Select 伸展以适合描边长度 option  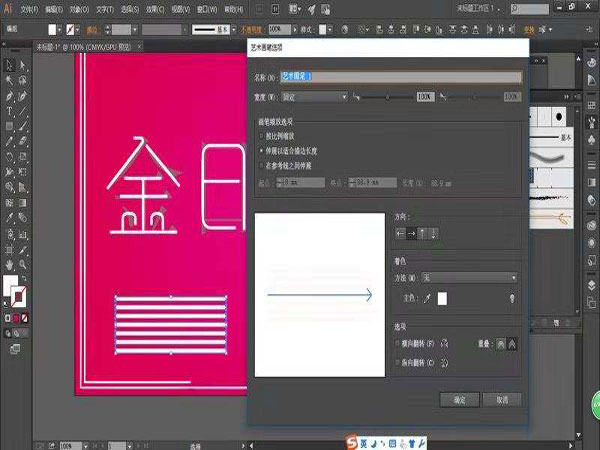(262, 151)
